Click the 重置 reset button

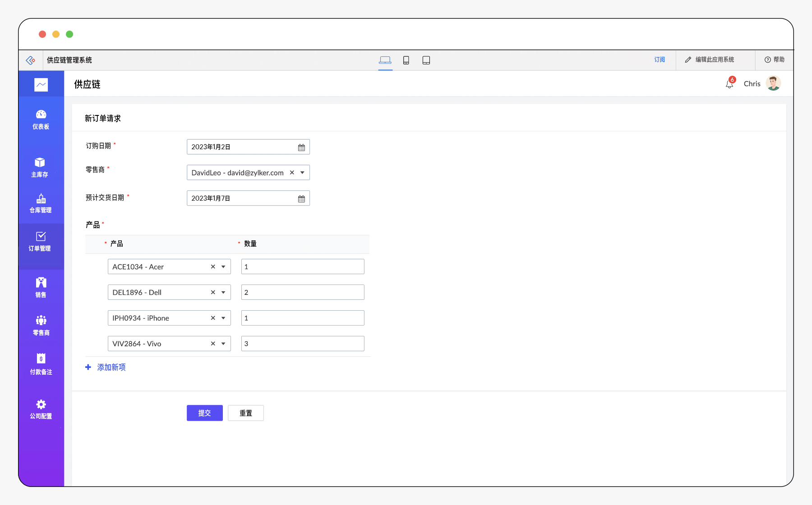tap(246, 413)
